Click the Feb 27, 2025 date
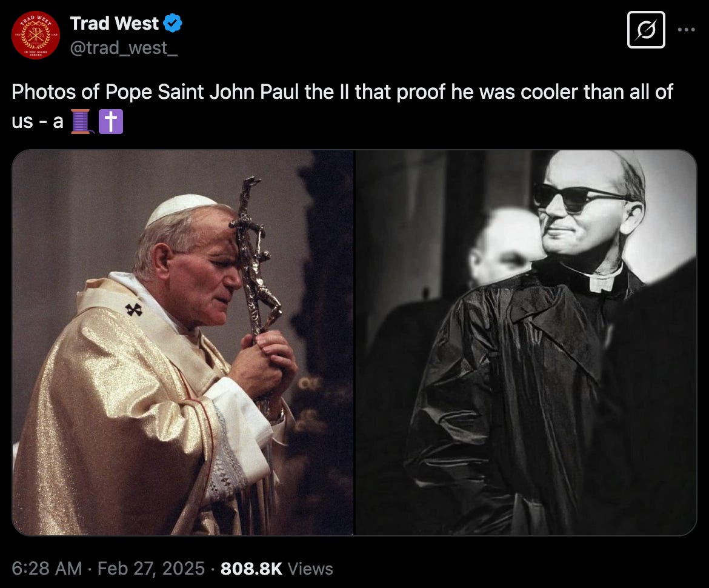Image resolution: width=709 pixels, height=588 pixels. coord(151,569)
